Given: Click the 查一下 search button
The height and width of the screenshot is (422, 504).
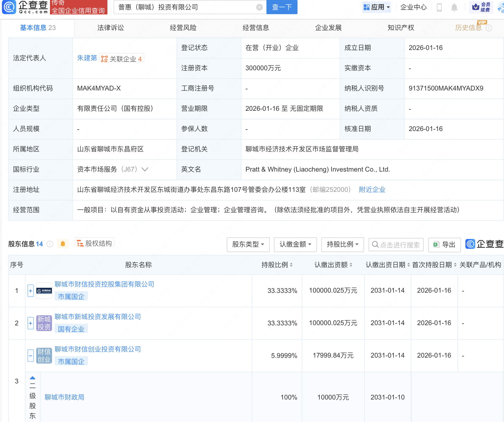Looking at the screenshot, I should (282, 7).
